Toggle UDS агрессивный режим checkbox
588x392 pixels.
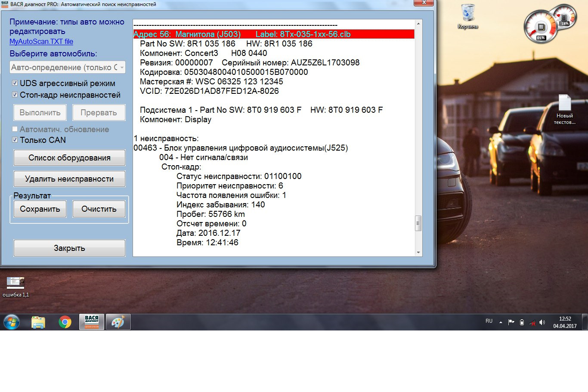(15, 83)
